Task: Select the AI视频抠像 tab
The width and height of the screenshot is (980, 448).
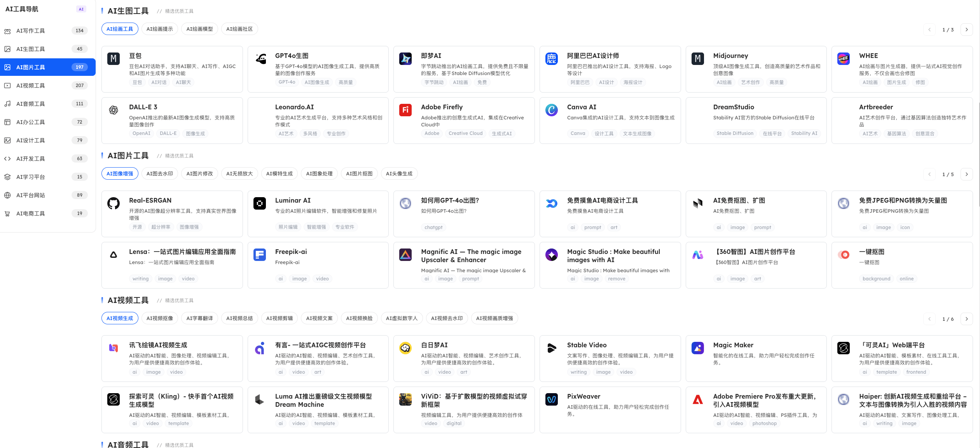Action: click(x=160, y=318)
